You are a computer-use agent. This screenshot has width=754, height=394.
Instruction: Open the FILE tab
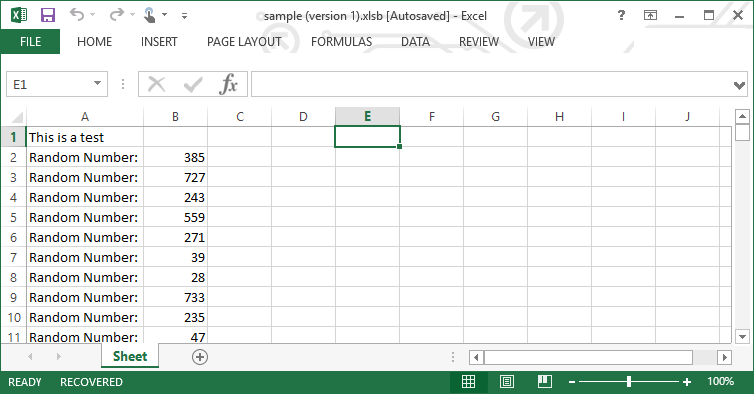tap(30, 42)
